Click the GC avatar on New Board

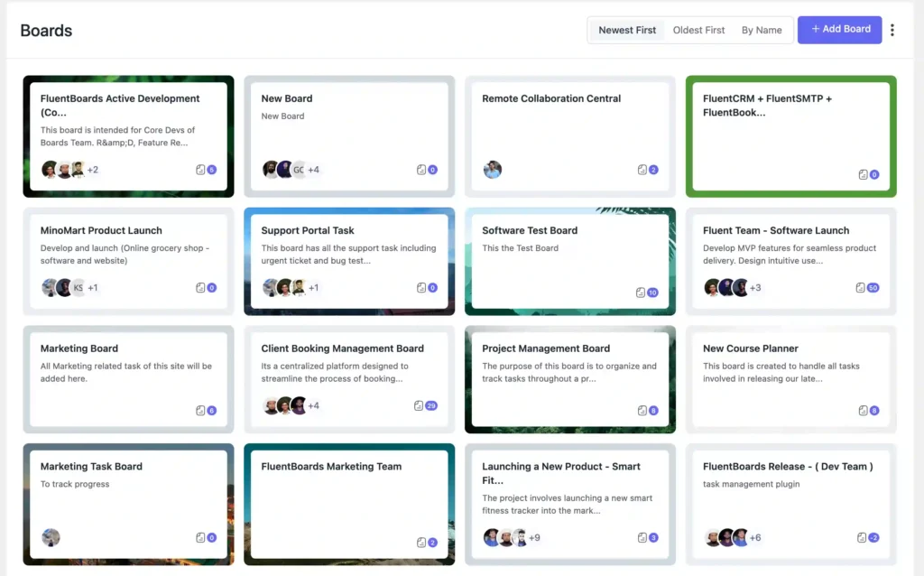300,169
